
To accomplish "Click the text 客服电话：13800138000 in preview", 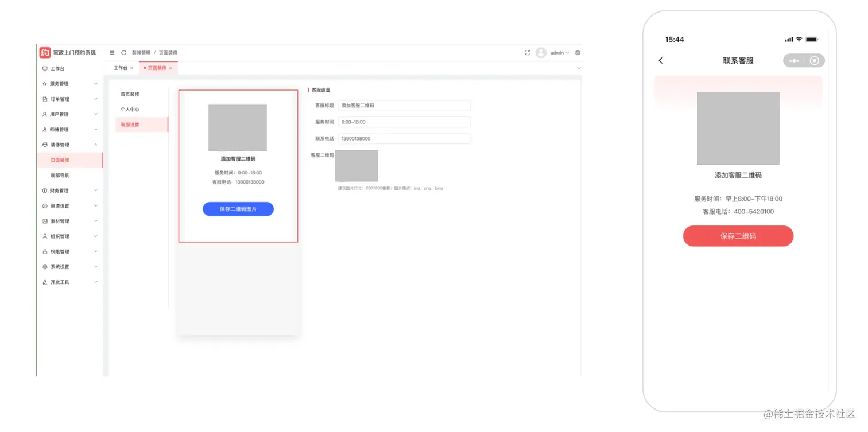I will [238, 182].
